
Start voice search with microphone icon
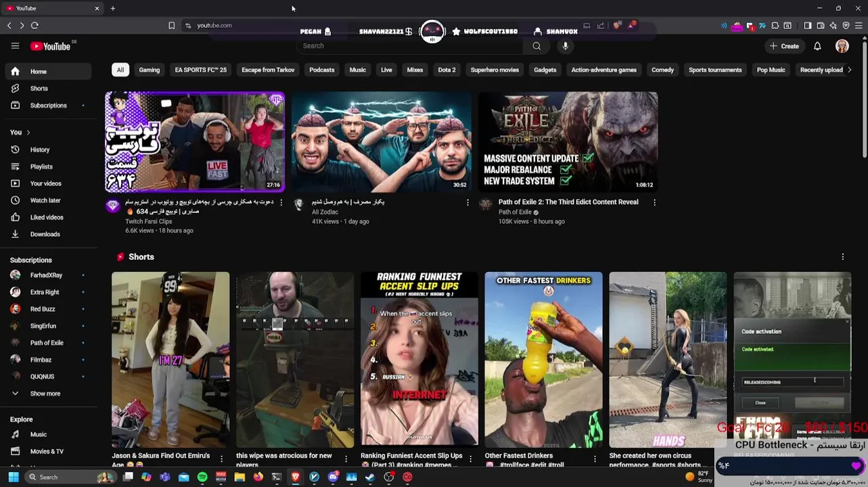coord(566,46)
